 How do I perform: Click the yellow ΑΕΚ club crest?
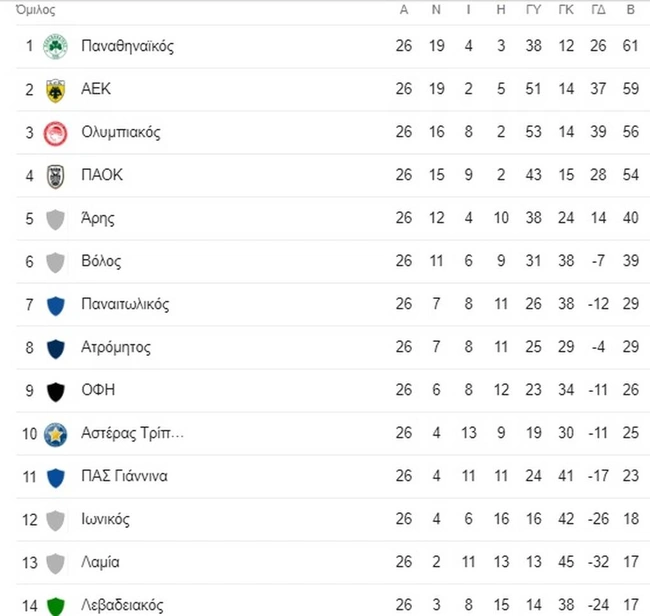click(55, 90)
